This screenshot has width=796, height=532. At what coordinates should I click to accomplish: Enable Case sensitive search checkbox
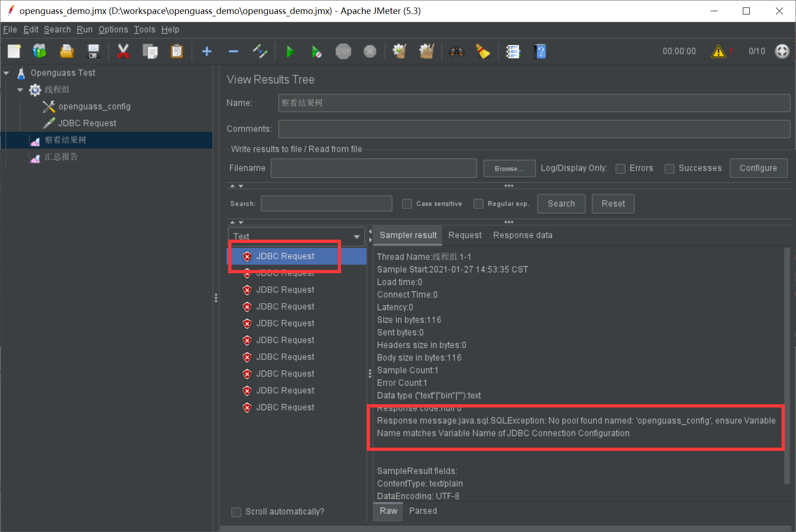[x=407, y=204]
